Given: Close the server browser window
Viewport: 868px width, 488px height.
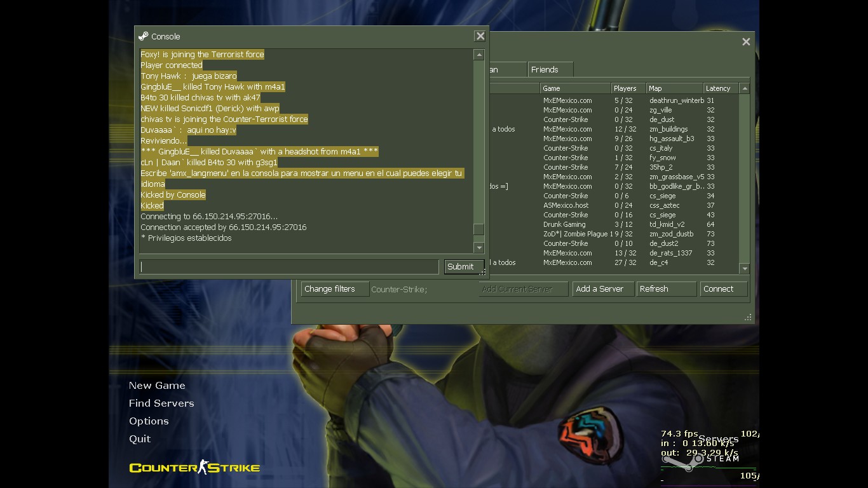Looking at the screenshot, I should point(746,41).
